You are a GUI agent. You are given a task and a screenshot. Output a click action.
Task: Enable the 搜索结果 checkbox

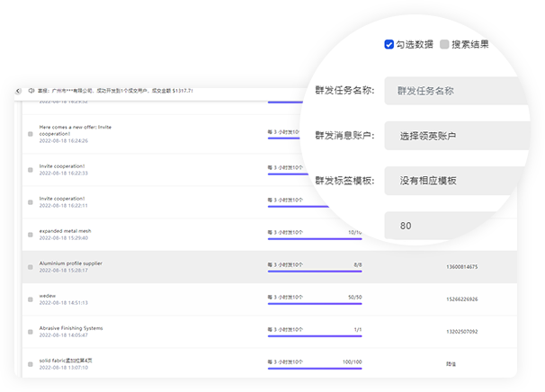(444, 43)
